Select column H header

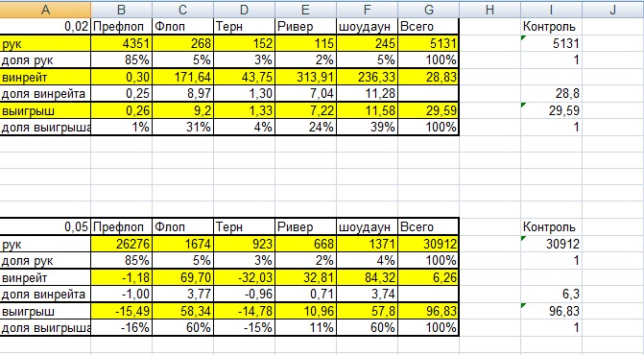[x=489, y=9]
